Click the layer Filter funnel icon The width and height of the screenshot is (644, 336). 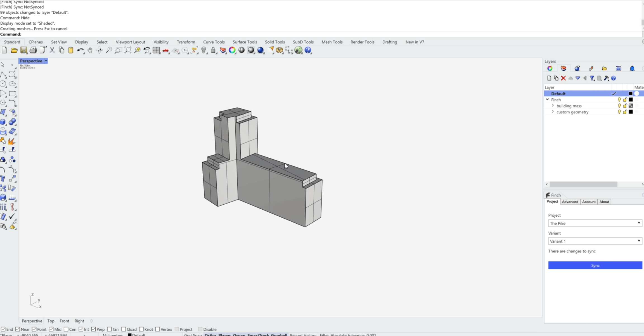[592, 78]
